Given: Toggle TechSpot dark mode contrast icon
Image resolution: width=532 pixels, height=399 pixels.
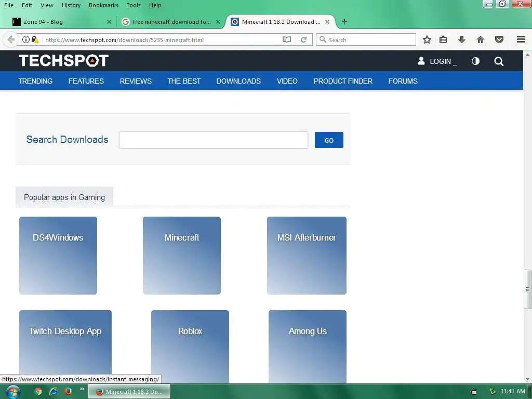Looking at the screenshot, I should point(475,61).
